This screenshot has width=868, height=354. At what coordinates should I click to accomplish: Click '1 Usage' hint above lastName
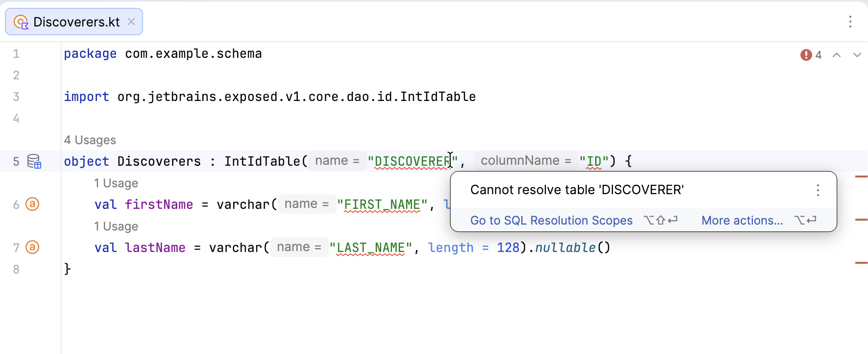[116, 227]
